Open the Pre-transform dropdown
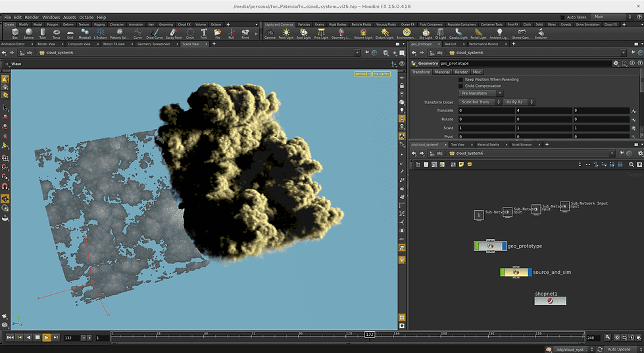The image size is (644, 353). pyautogui.click(x=481, y=94)
